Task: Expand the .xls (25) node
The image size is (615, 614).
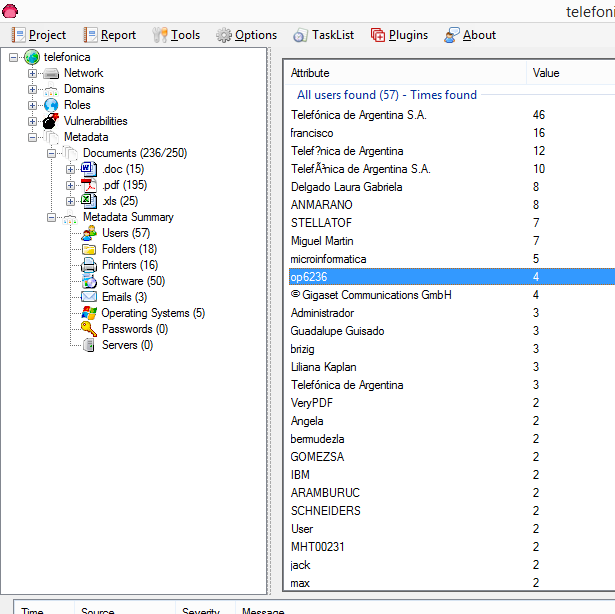Action: pos(70,201)
